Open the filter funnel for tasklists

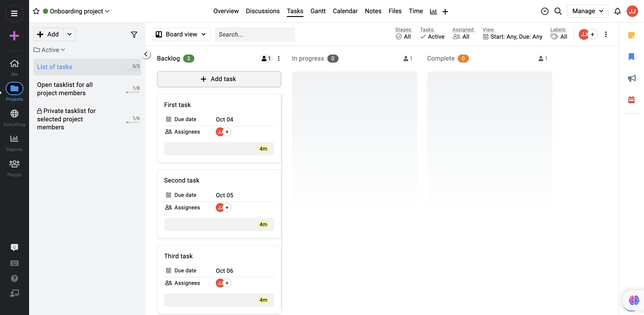pos(134,34)
